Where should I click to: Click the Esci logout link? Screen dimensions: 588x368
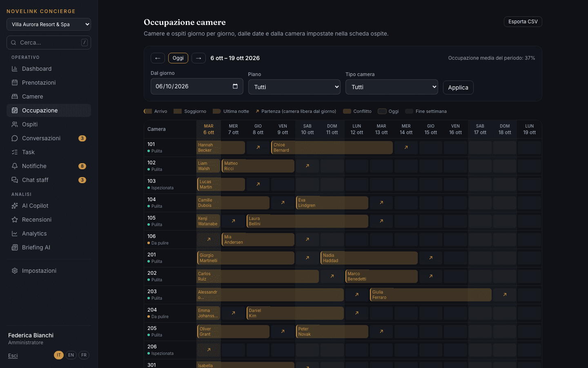pyautogui.click(x=13, y=356)
